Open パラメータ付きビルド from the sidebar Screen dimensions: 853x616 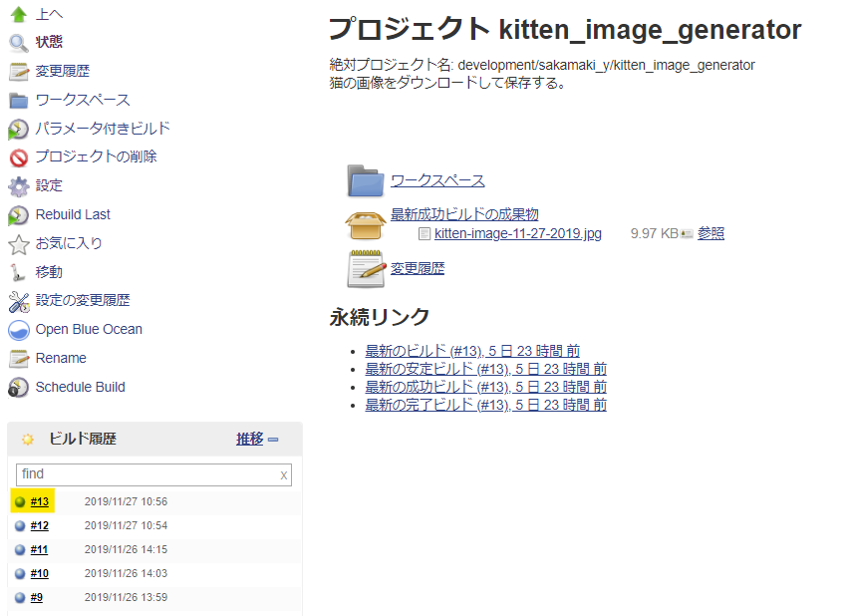(x=103, y=129)
